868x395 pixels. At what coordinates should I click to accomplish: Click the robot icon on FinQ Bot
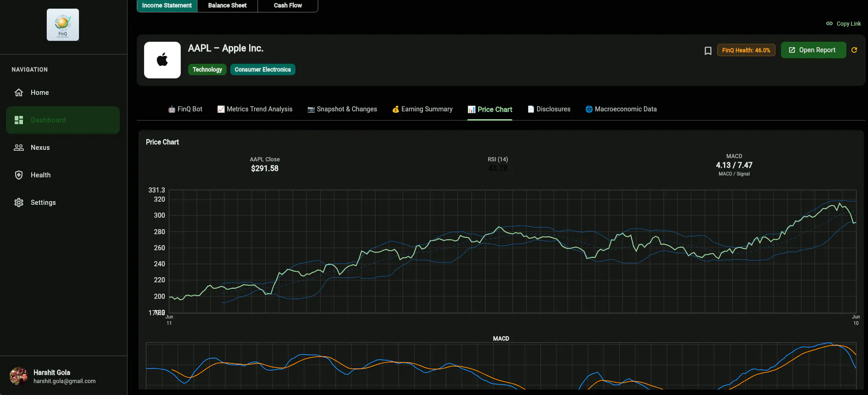(172, 109)
